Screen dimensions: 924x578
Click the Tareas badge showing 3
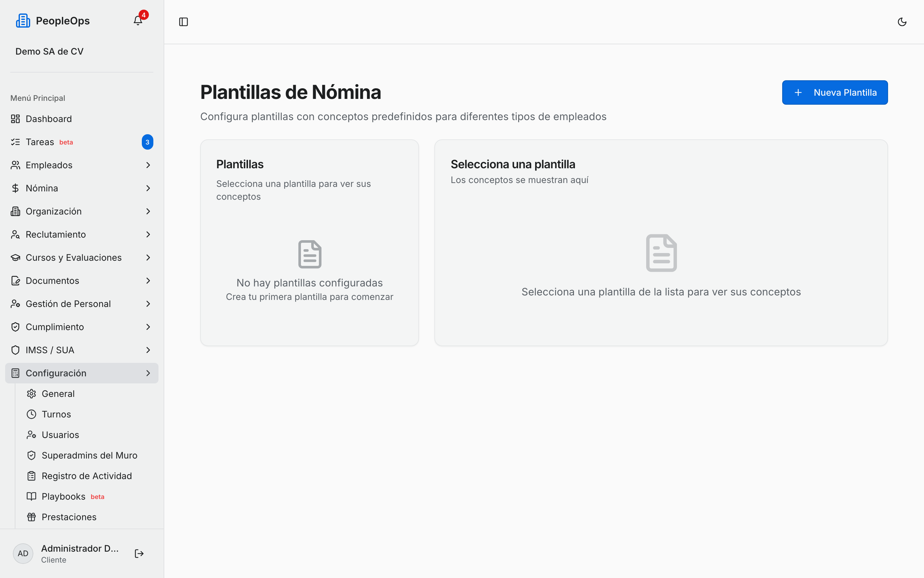click(147, 142)
